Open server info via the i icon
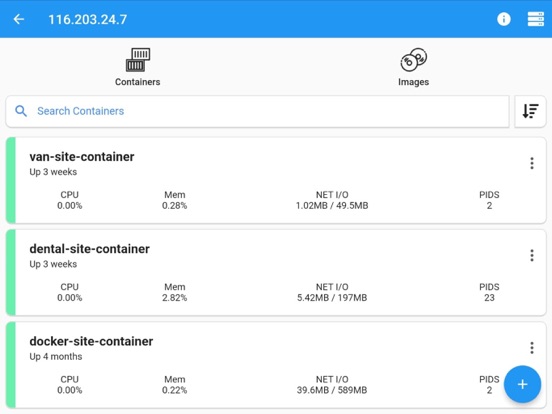This screenshot has width=552, height=414. click(x=504, y=19)
